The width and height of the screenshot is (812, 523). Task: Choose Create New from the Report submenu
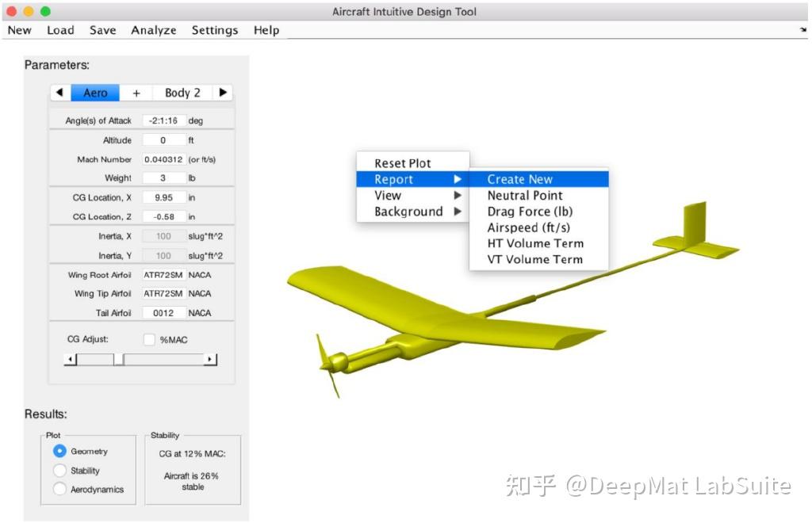tap(519, 179)
